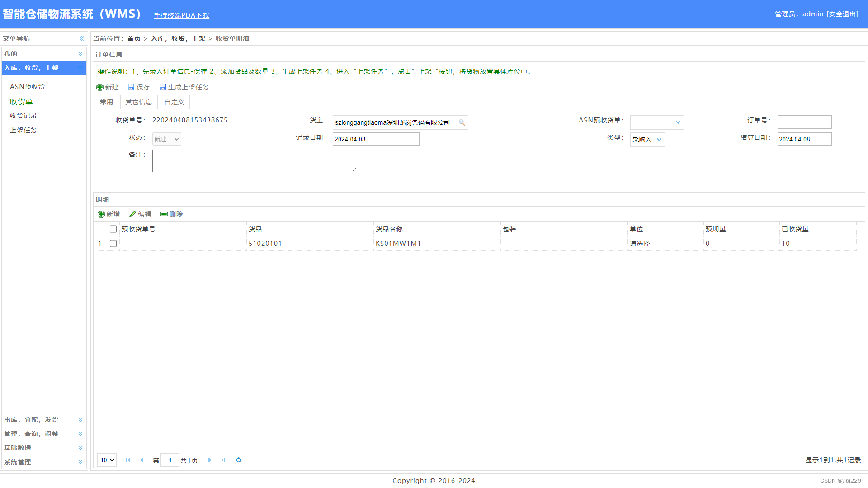Switch to the 其它信息 tab

click(139, 102)
